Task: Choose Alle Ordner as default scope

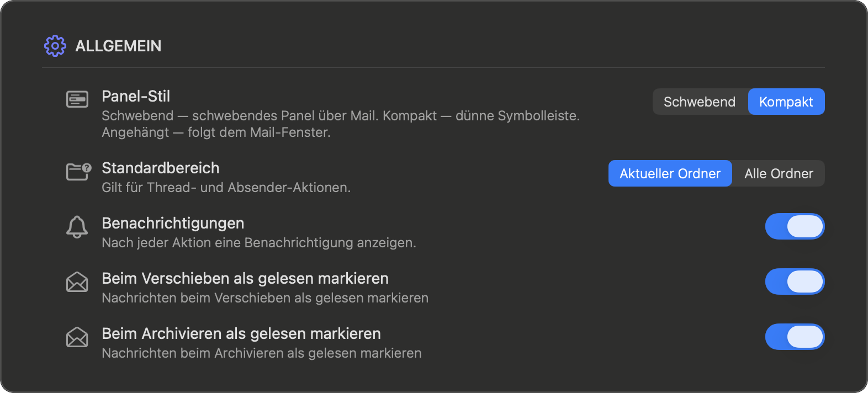Action: (779, 173)
